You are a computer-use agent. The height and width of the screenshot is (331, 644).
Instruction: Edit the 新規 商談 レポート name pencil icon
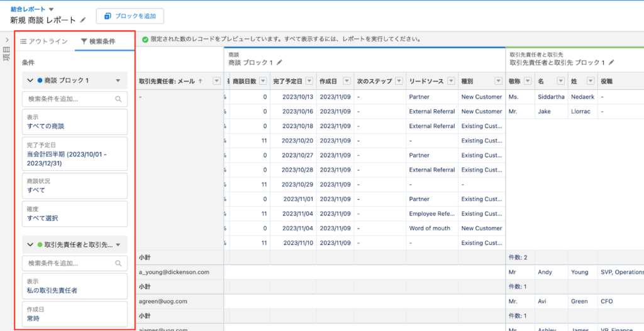[84, 19]
